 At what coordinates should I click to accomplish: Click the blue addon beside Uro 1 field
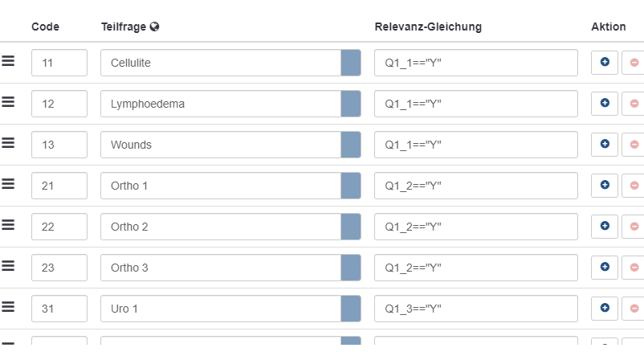tap(351, 309)
